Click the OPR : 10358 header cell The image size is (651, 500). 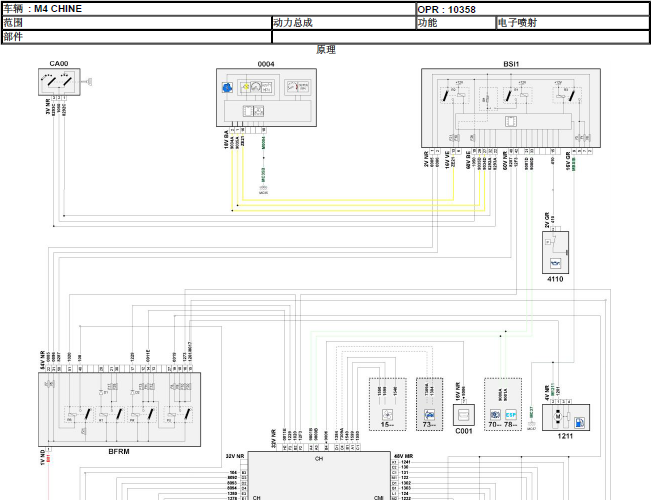tap(533, 9)
